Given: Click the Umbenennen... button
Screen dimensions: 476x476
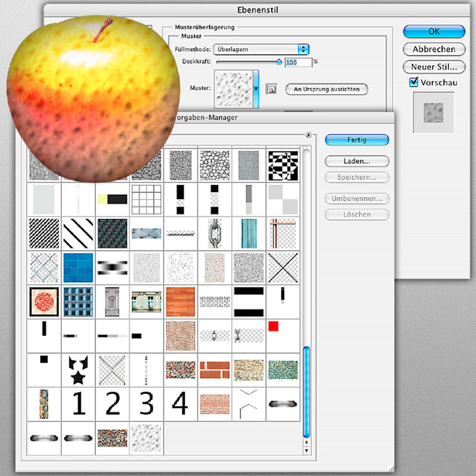Looking at the screenshot, I should coord(357,199).
